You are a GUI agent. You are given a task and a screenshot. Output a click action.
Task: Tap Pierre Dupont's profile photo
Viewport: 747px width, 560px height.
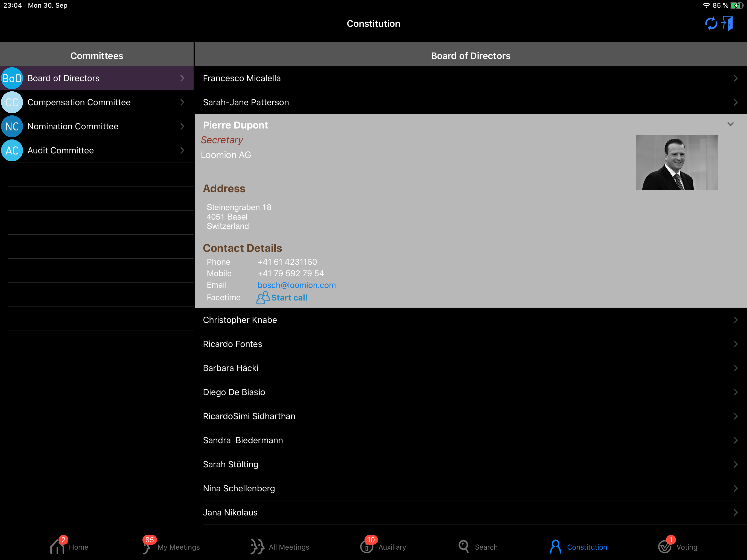677,162
